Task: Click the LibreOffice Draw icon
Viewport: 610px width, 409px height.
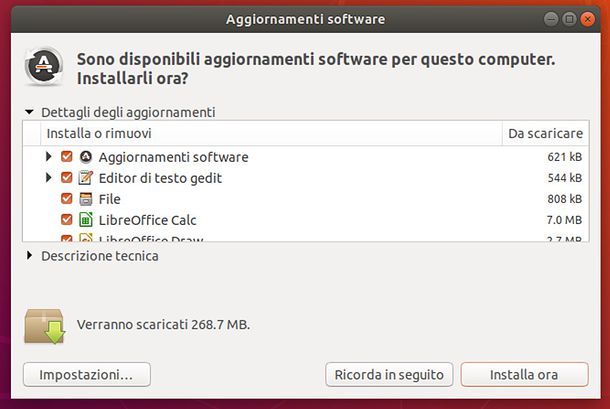Action: pos(86,239)
